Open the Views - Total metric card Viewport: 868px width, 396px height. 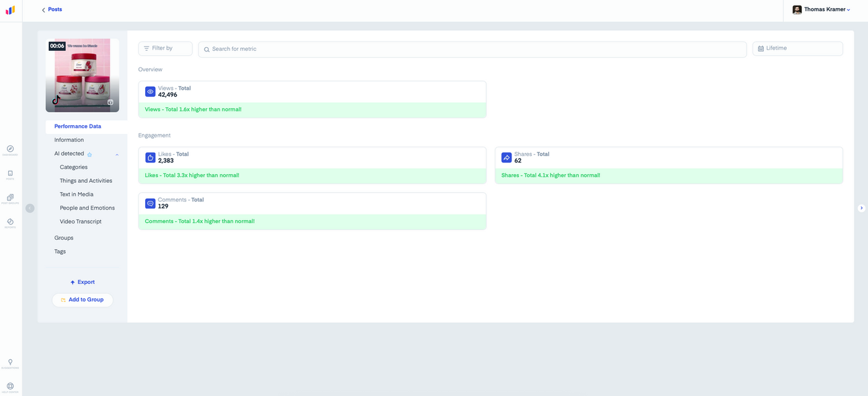312,99
